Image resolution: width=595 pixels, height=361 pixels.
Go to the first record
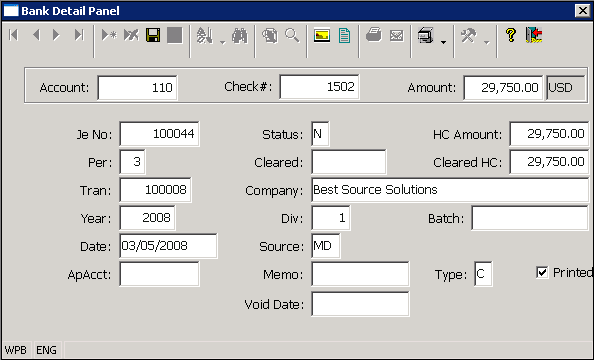(x=13, y=35)
